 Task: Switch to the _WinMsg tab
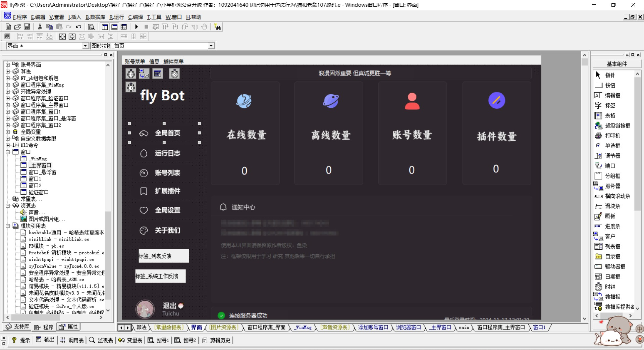point(302,327)
